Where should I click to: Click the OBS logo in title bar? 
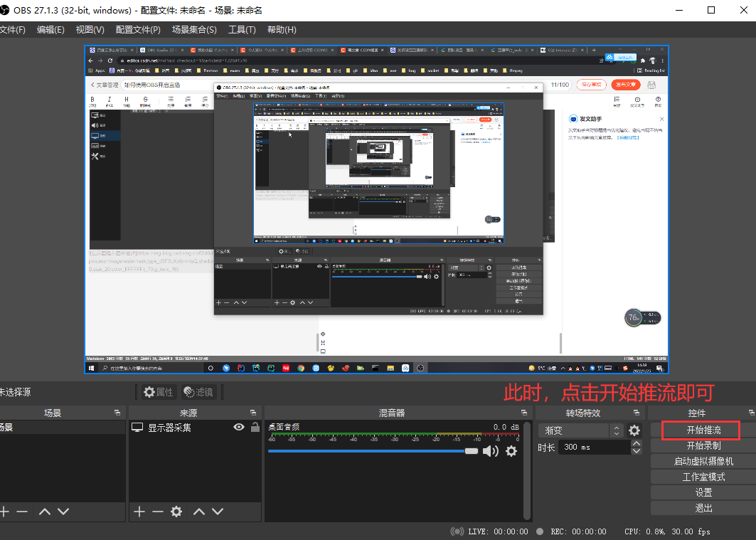pyautogui.click(x=4, y=10)
